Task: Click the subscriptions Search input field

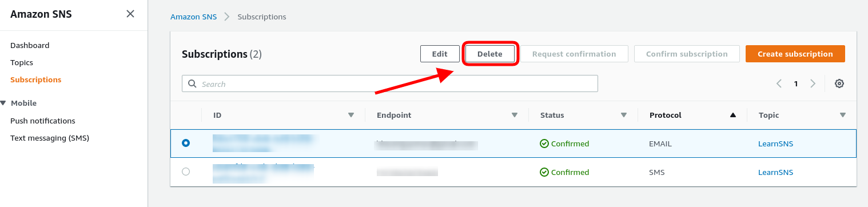Action: coord(390,83)
